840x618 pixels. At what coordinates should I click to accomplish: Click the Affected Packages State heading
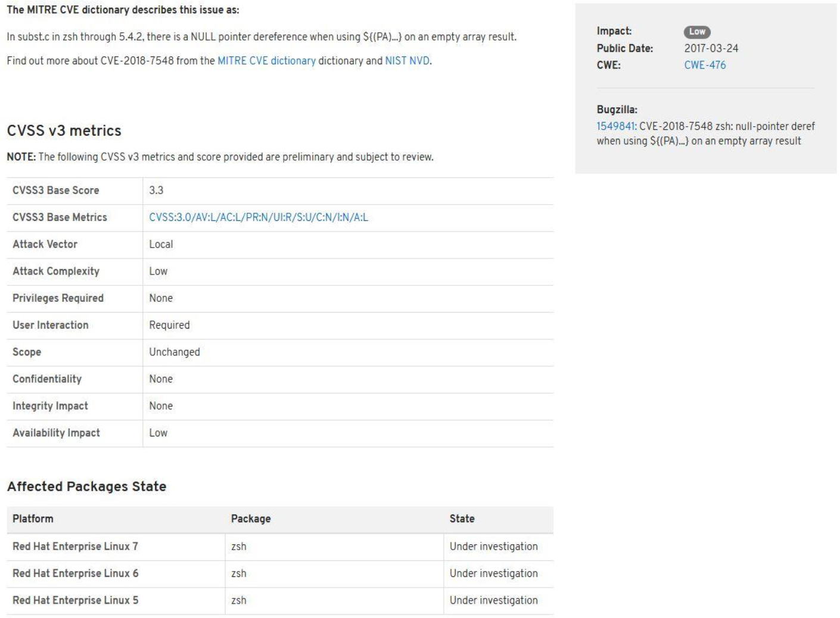pyautogui.click(x=86, y=486)
